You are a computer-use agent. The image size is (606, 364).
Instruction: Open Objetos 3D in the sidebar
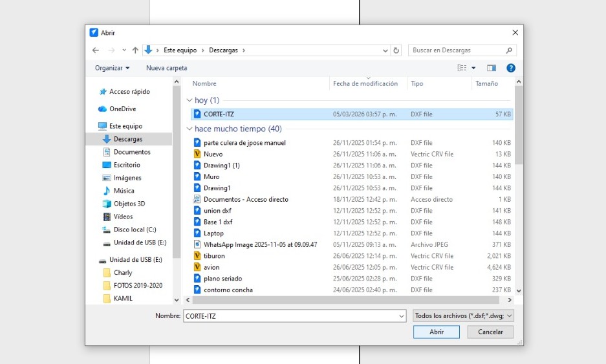124,204
